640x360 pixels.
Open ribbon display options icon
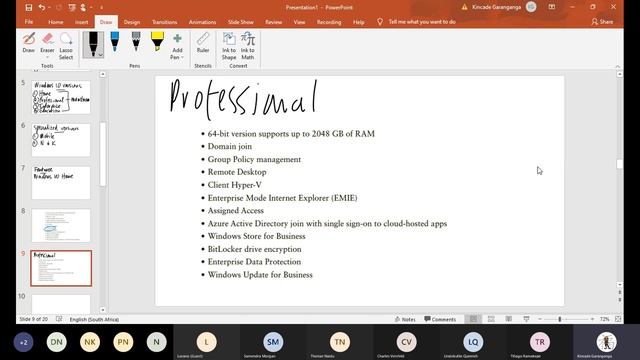pyautogui.click(x=552, y=7)
